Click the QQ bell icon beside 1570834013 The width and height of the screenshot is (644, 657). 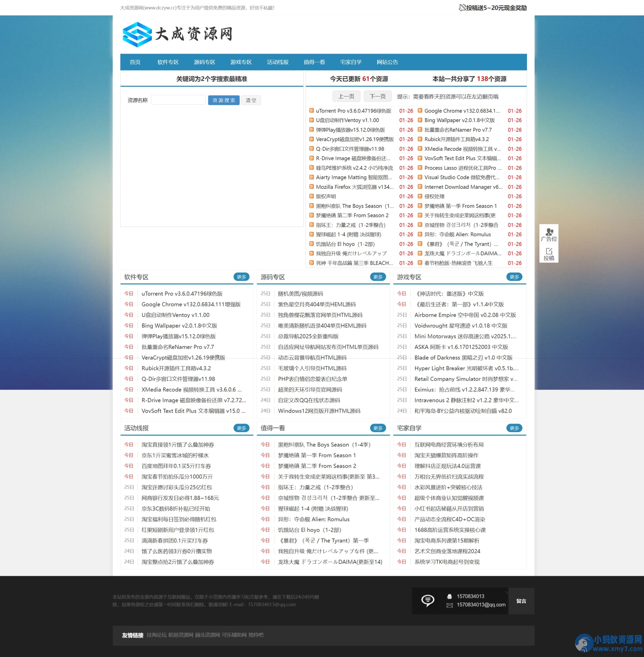click(x=449, y=596)
